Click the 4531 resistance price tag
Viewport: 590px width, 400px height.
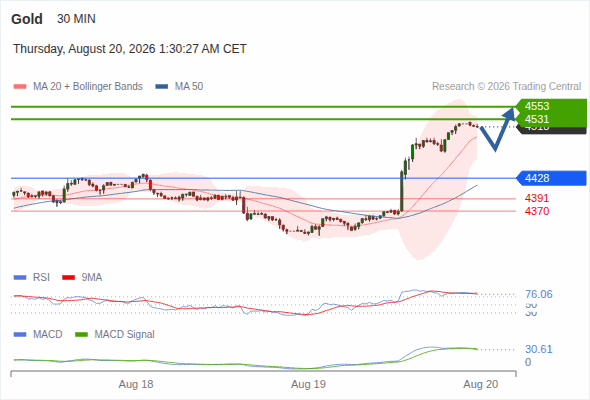(x=550, y=119)
